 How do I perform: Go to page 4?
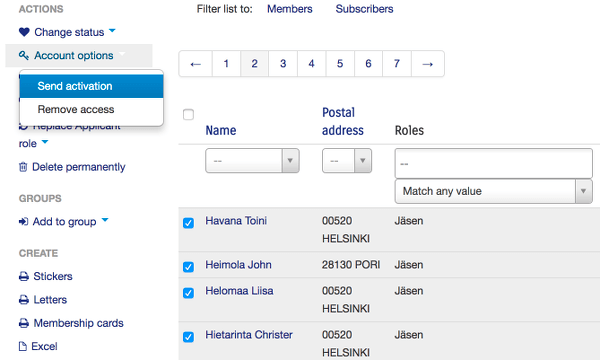311,64
